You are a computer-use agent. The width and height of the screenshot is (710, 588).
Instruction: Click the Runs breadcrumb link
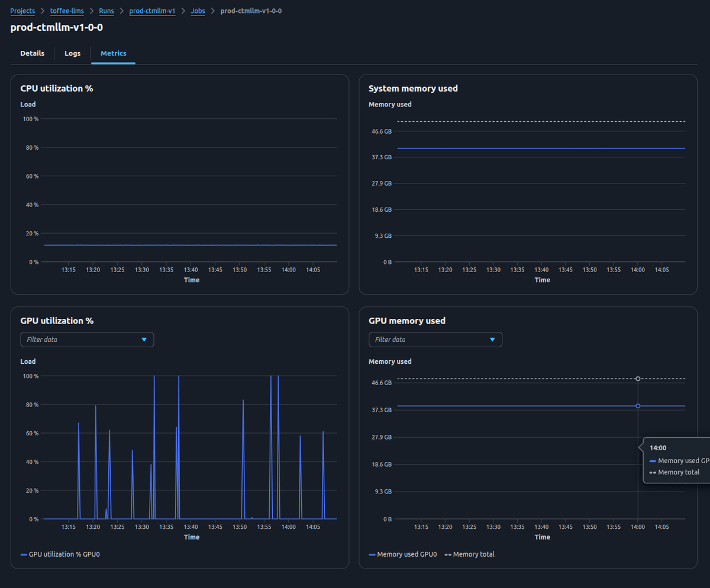pos(106,11)
